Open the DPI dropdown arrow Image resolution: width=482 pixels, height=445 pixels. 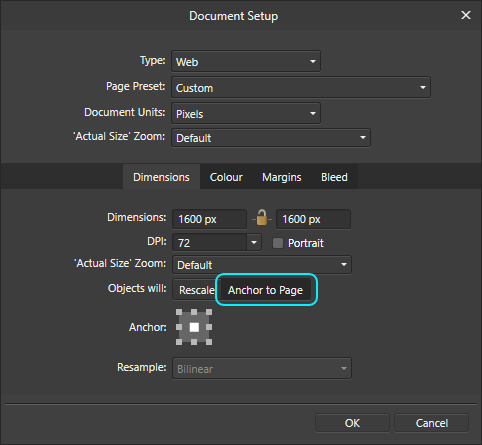tap(254, 242)
